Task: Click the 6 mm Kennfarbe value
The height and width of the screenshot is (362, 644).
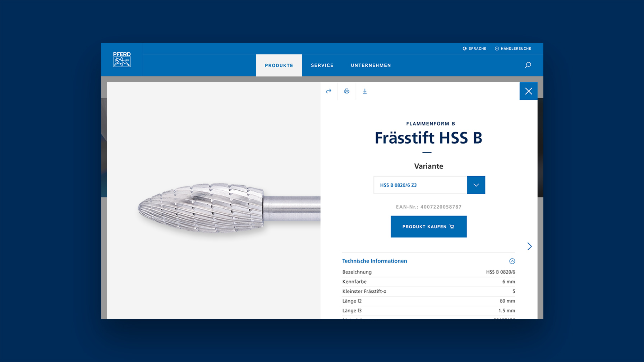Action: tap(509, 282)
